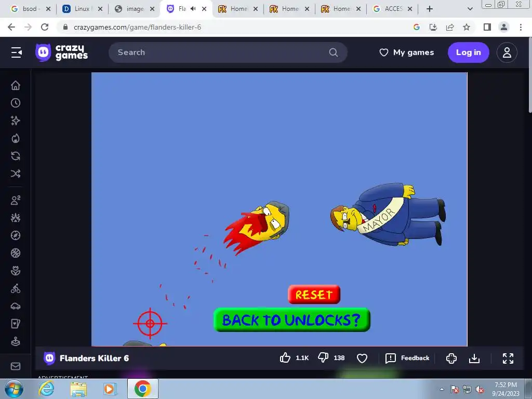This screenshot has width=532, height=399.
Task: Launch Internet Explorer from the taskbar
Action: (46, 389)
